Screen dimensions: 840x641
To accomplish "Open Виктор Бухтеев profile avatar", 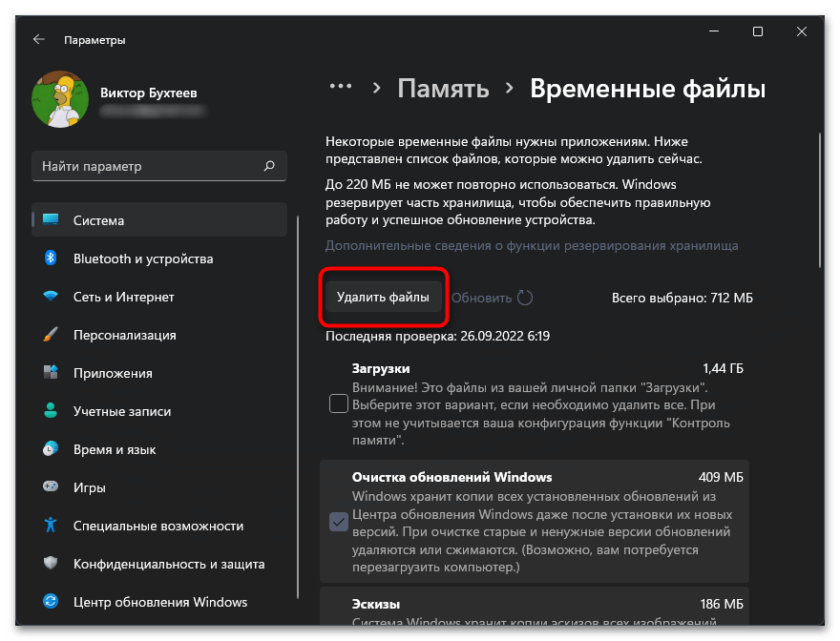I will pyautogui.click(x=60, y=99).
